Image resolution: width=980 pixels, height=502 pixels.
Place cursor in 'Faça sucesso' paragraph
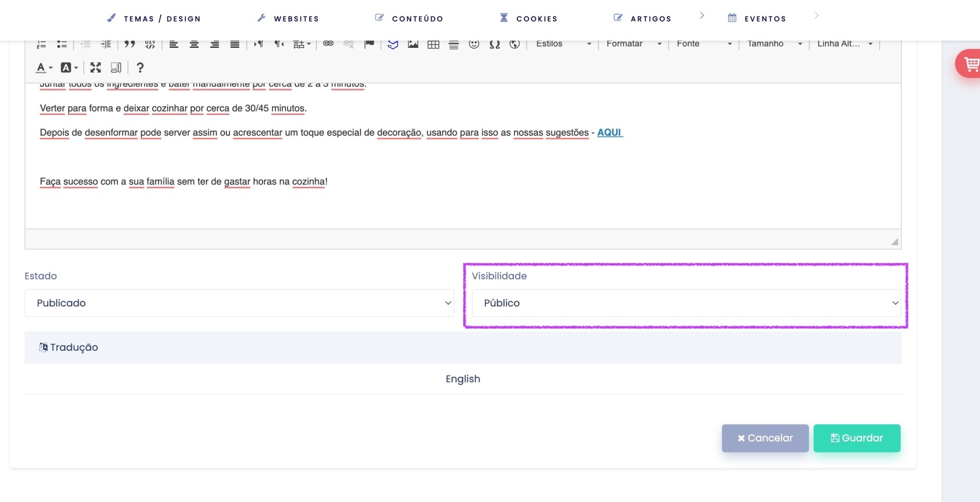pos(184,182)
